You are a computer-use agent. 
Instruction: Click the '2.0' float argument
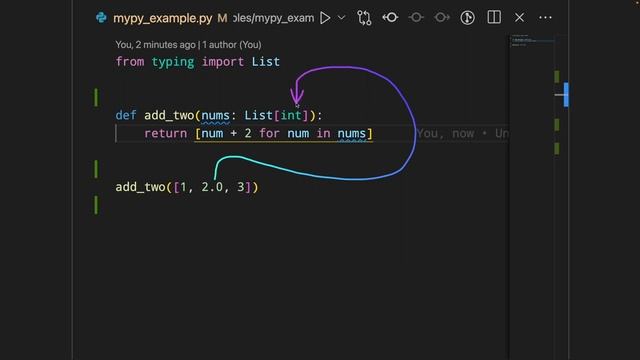pyautogui.click(x=212, y=187)
